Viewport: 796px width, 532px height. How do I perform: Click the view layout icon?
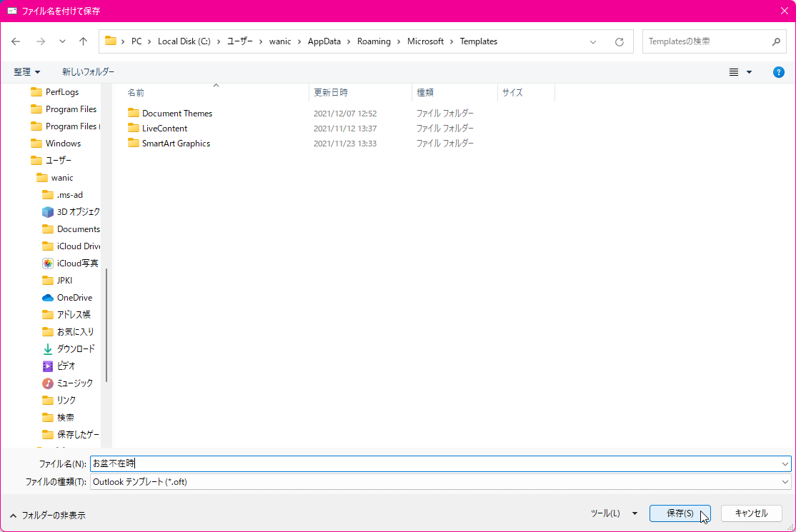tap(734, 72)
